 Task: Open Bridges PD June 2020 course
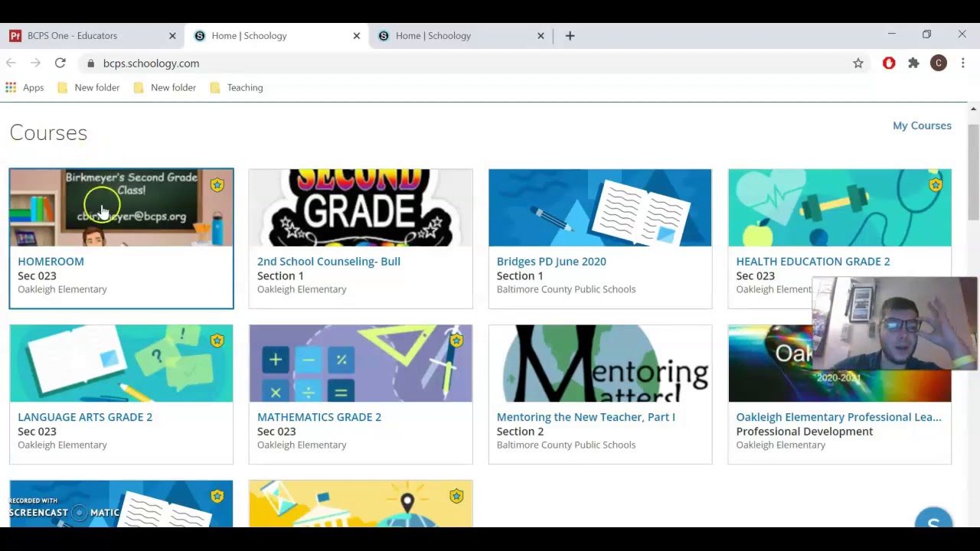(551, 261)
